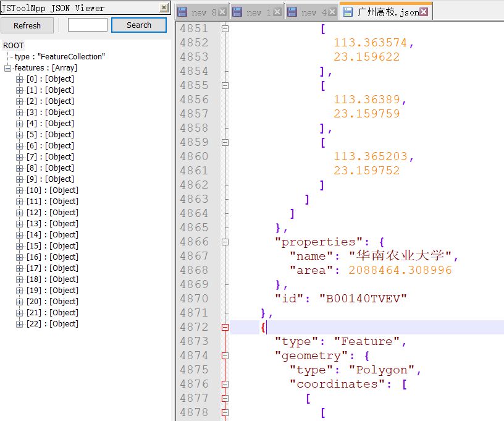Viewport: 504px width, 421px height.
Task: Collapse code fold at line 4878
Action: (225, 412)
